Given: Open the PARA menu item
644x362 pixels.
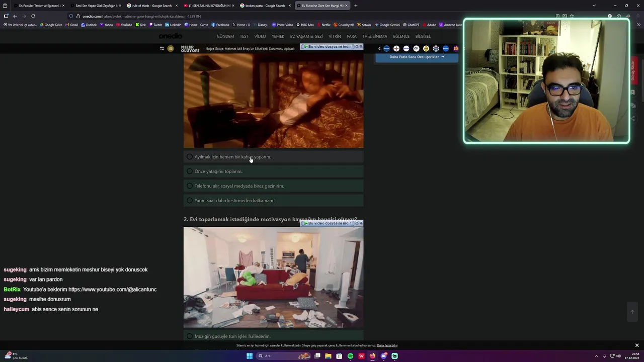Looking at the screenshot, I should [x=352, y=36].
